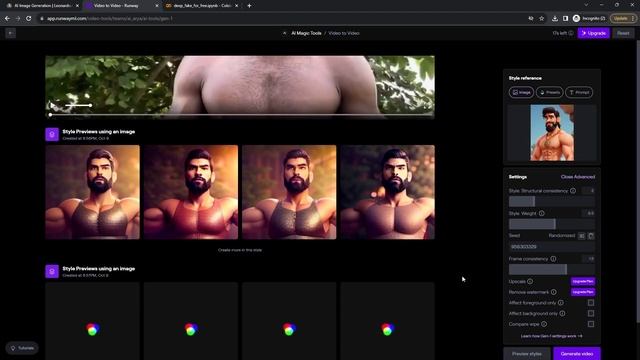Open a new browser tab

(249, 6)
